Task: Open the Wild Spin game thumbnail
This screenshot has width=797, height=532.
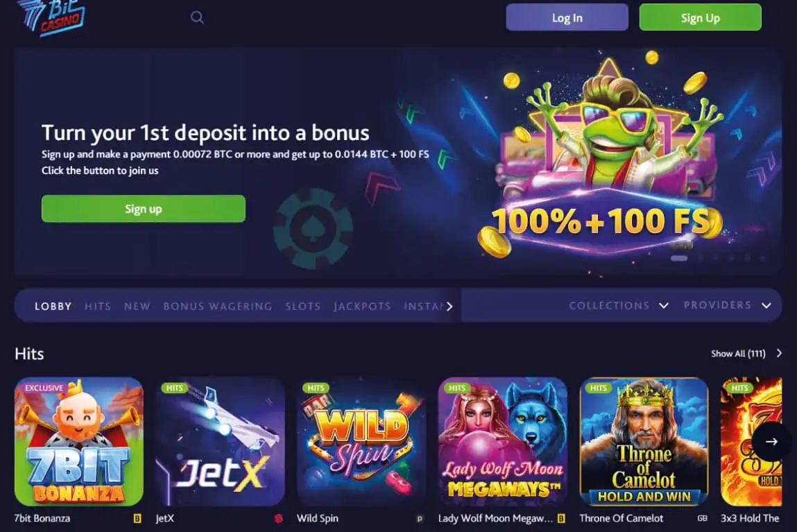Action: (361, 442)
